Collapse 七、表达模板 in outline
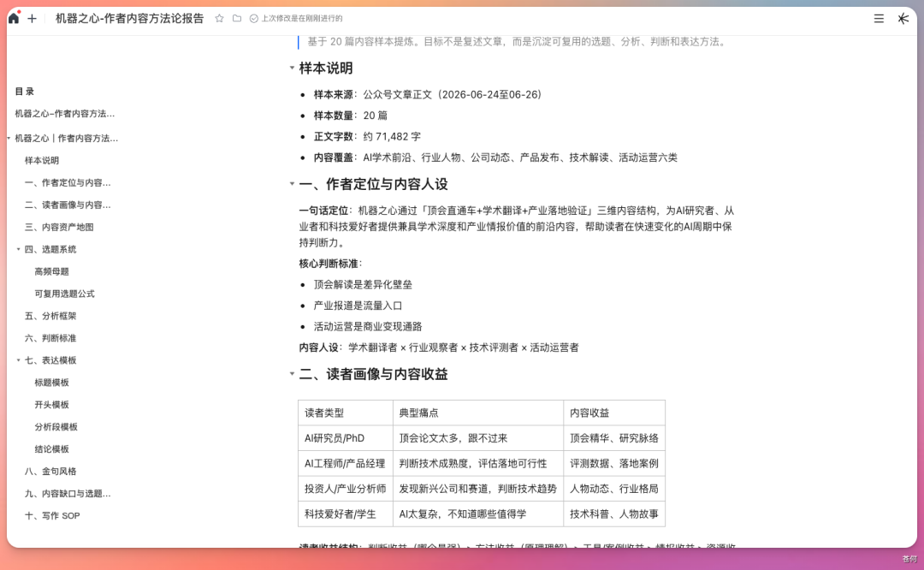This screenshot has height=570, width=924. [18, 360]
